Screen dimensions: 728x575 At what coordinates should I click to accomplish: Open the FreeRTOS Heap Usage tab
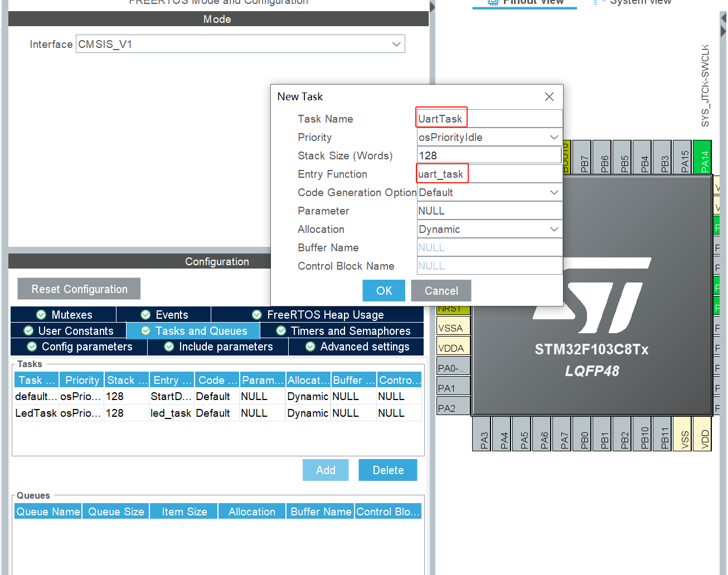coord(317,315)
